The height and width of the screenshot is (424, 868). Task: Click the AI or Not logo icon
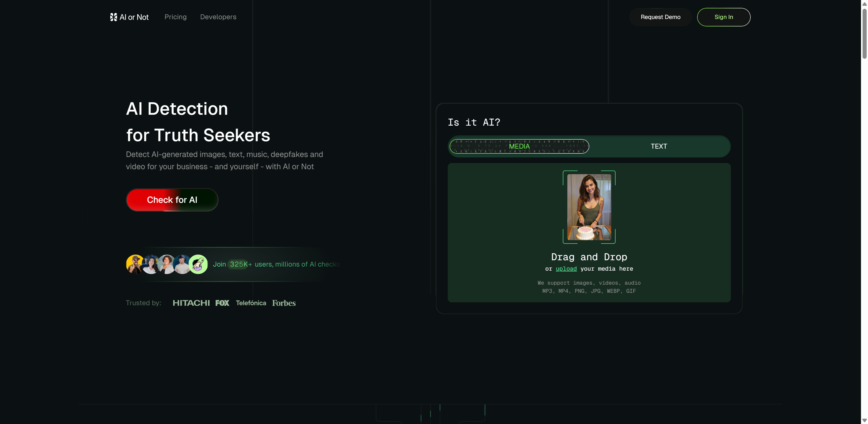113,17
